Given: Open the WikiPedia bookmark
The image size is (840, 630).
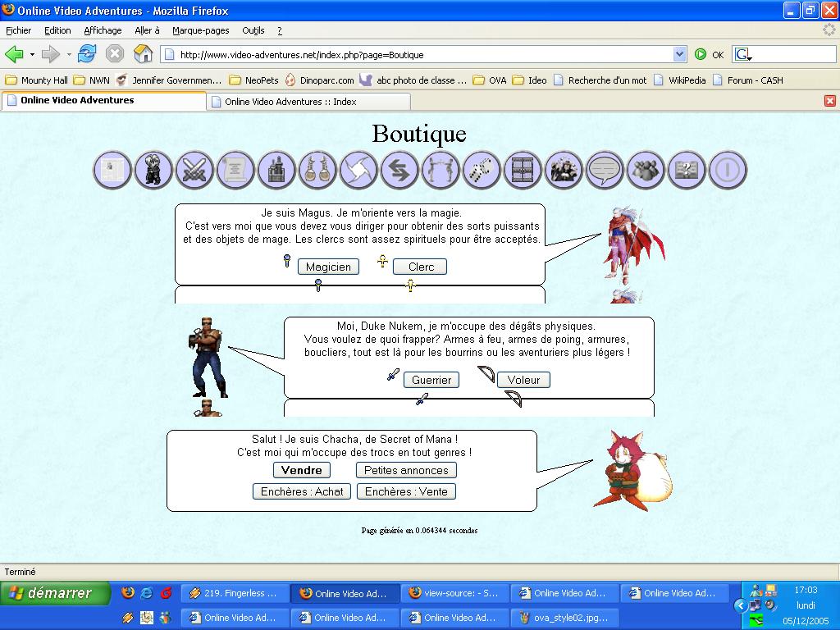Looking at the screenshot, I should coord(680,80).
